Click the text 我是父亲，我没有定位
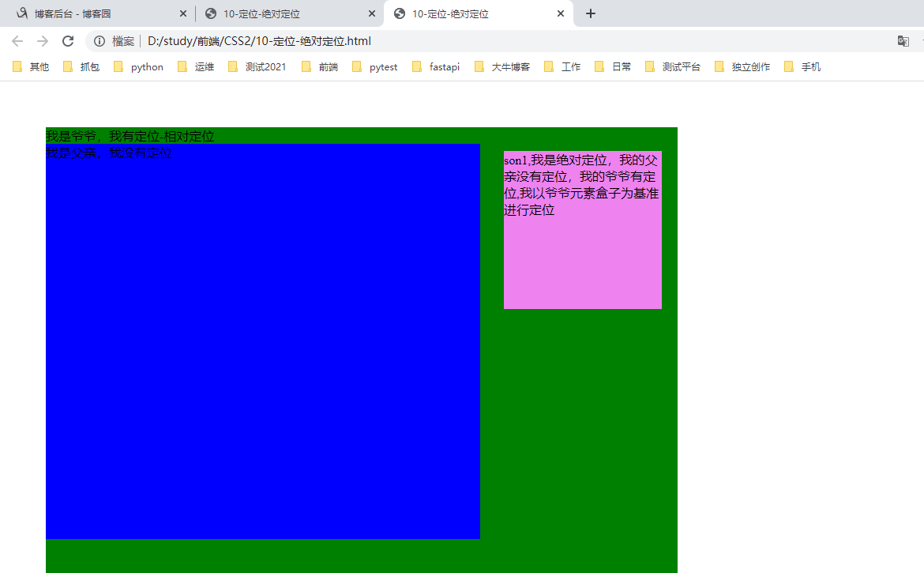This screenshot has width=924, height=573. click(109, 153)
